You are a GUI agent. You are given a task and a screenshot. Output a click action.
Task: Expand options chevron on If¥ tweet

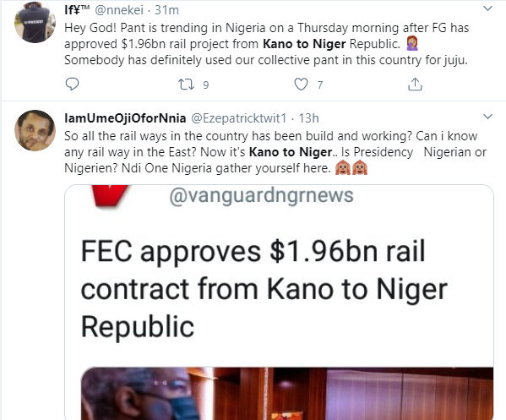tap(487, 8)
